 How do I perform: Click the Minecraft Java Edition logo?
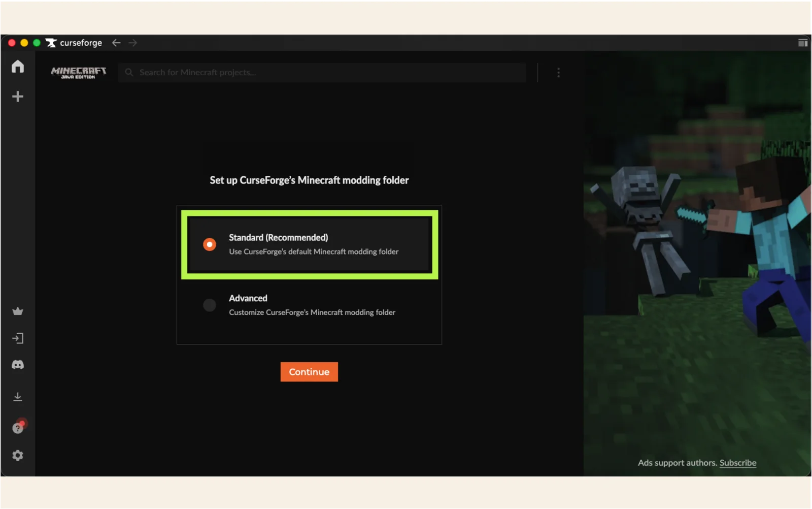pyautogui.click(x=78, y=73)
